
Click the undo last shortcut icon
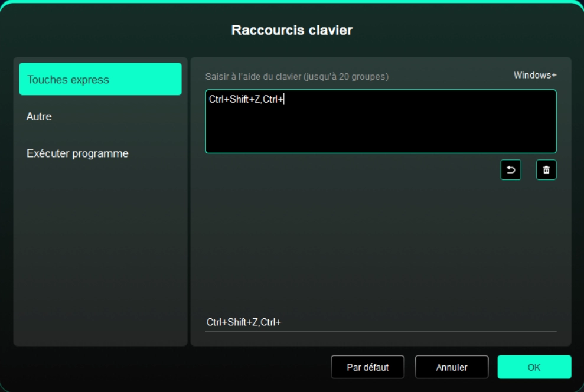[511, 170]
